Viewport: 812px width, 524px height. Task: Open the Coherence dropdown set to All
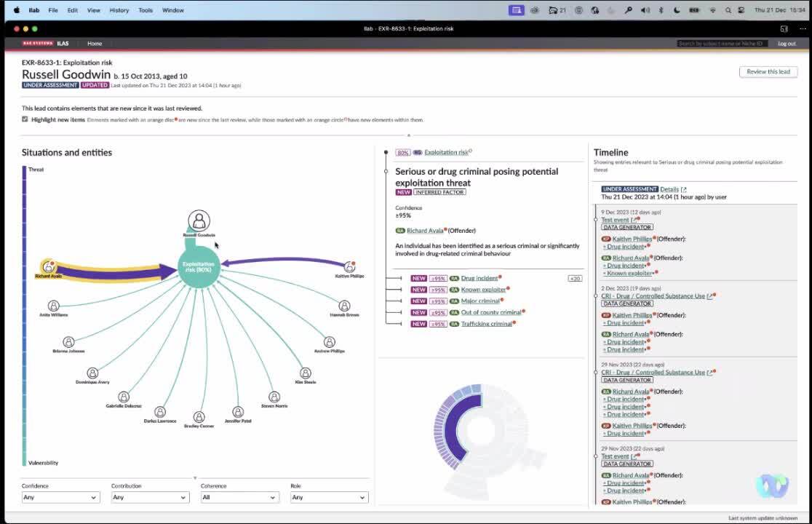(239, 497)
